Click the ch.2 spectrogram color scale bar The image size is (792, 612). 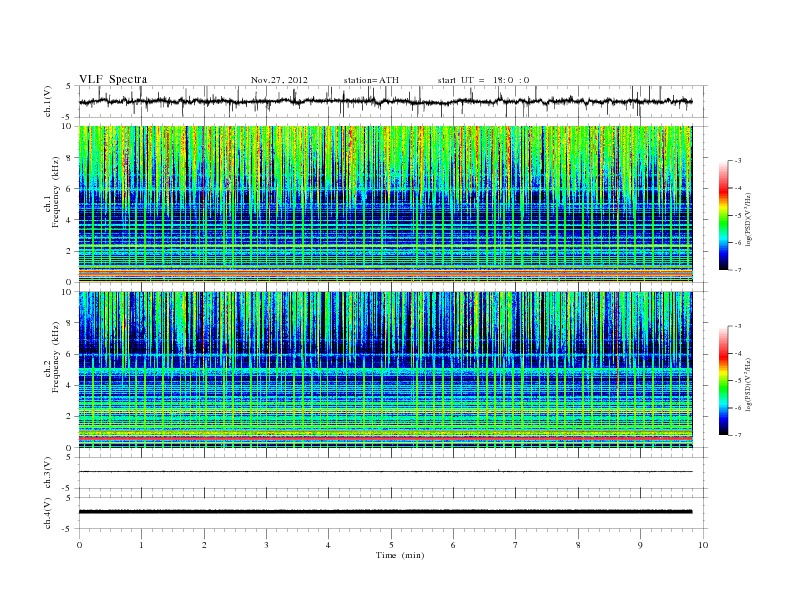(x=723, y=381)
